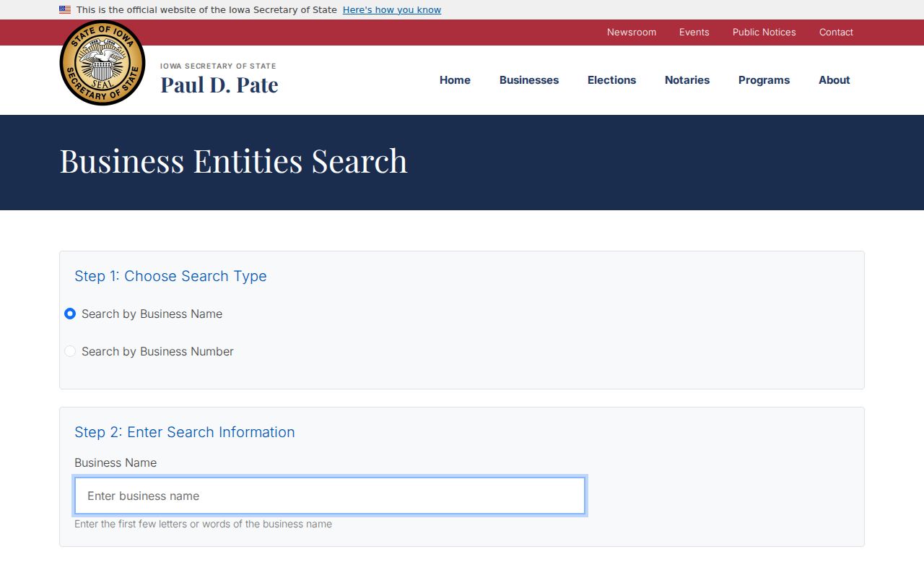Click the Paul D. Pate site title

(x=219, y=85)
